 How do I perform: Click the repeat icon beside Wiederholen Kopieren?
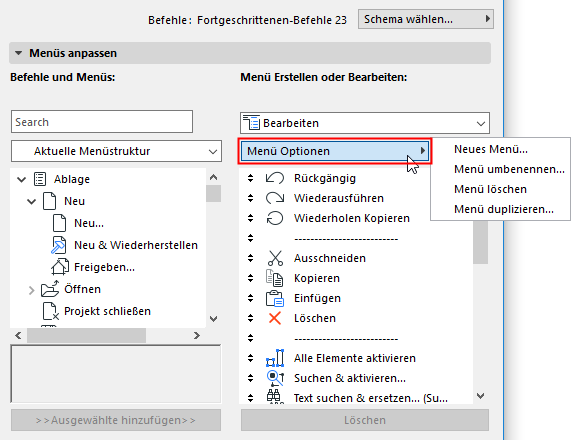coord(275,218)
